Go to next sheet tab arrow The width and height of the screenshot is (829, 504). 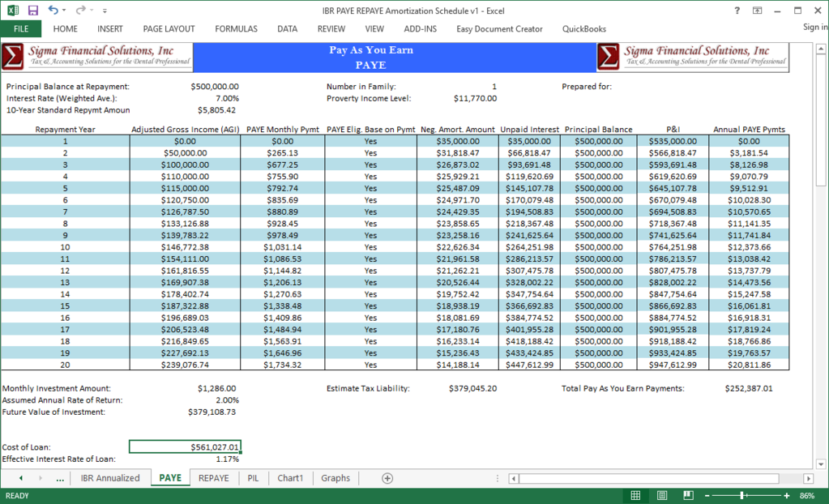(41, 478)
